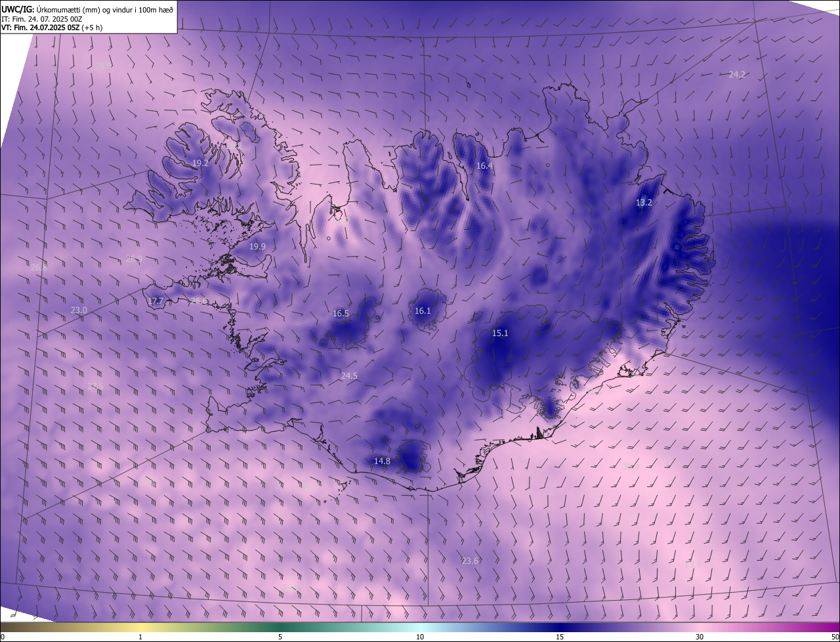Select the 13.2 value in east Iceland
Image resolution: width=840 pixels, height=642 pixels.
coord(644,203)
